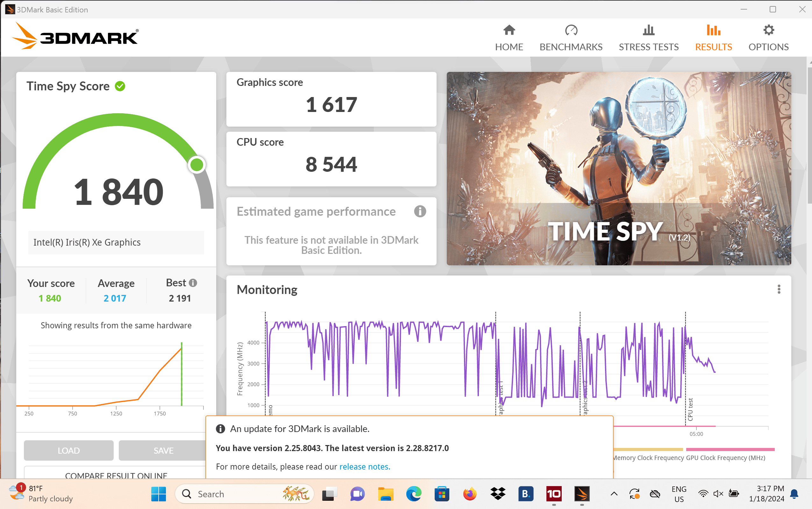Launch Microsoft Edge from taskbar
This screenshot has width=812, height=509.
coord(414,494)
